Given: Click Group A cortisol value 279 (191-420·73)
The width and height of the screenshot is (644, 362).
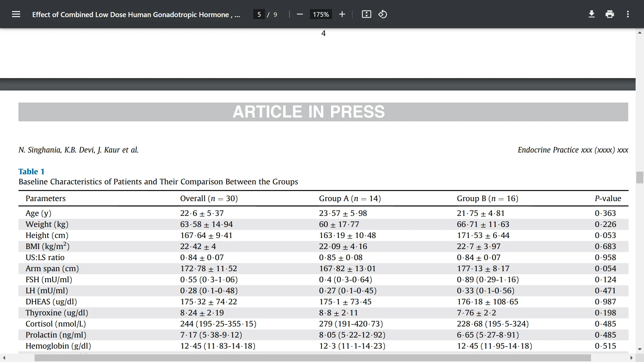Looking at the screenshot, I should point(351,324).
